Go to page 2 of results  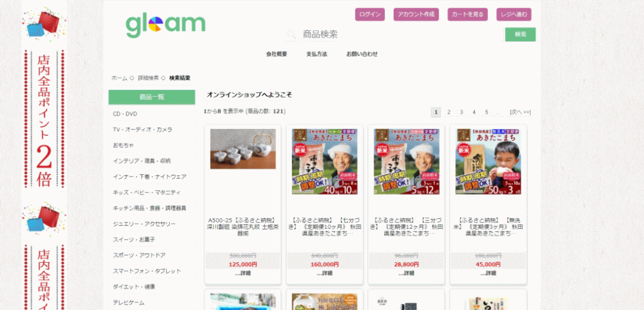click(x=448, y=112)
